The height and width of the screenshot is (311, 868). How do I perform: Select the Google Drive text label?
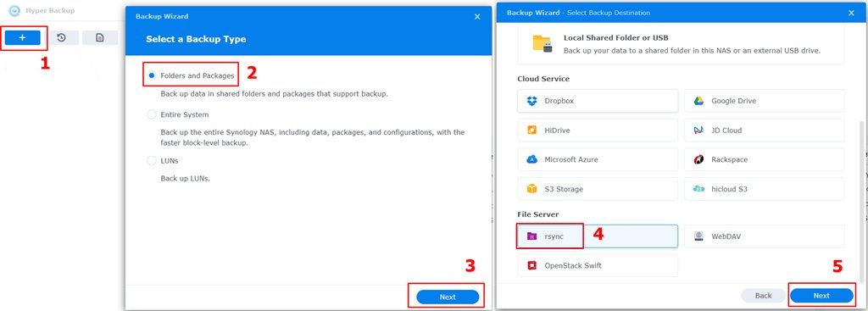733,101
